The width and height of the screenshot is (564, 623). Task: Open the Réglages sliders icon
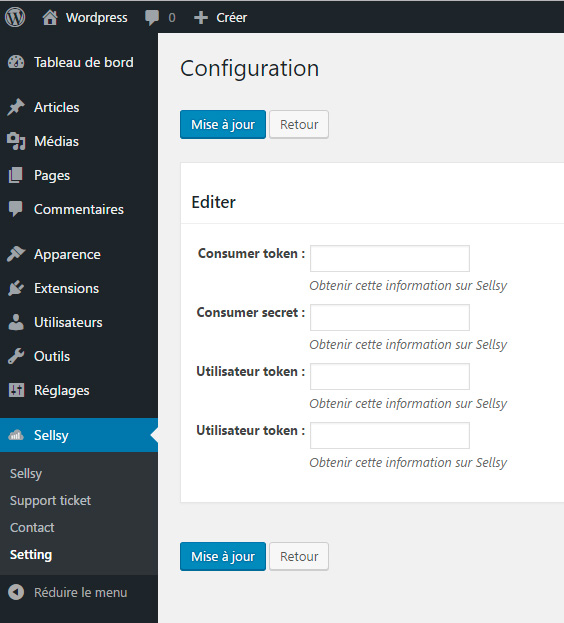16,390
